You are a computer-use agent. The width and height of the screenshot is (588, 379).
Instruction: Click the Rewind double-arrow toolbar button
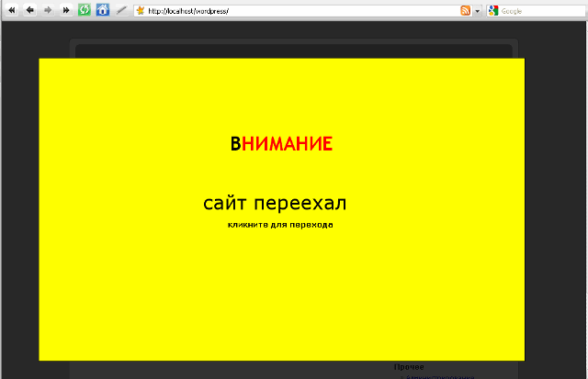click(12, 10)
